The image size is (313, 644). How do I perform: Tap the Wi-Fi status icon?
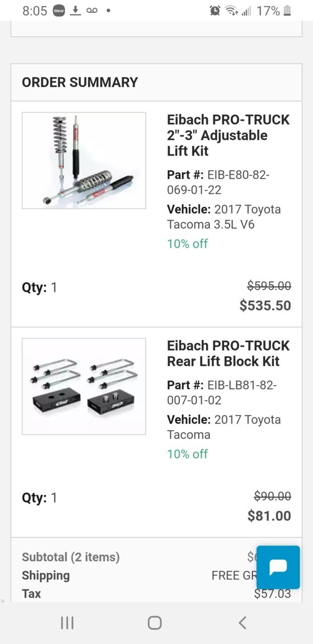tap(231, 11)
